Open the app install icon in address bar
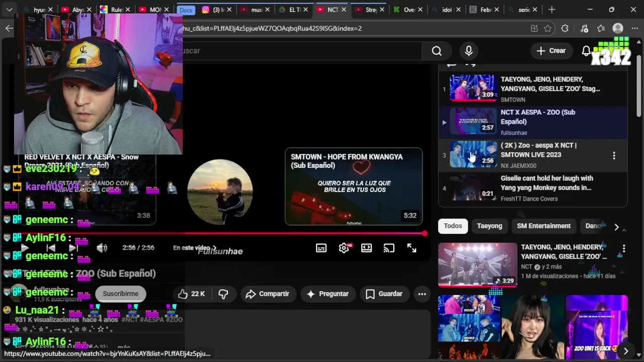Image resolution: width=644 pixels, height=362 pixels. [x=534, y=29]
